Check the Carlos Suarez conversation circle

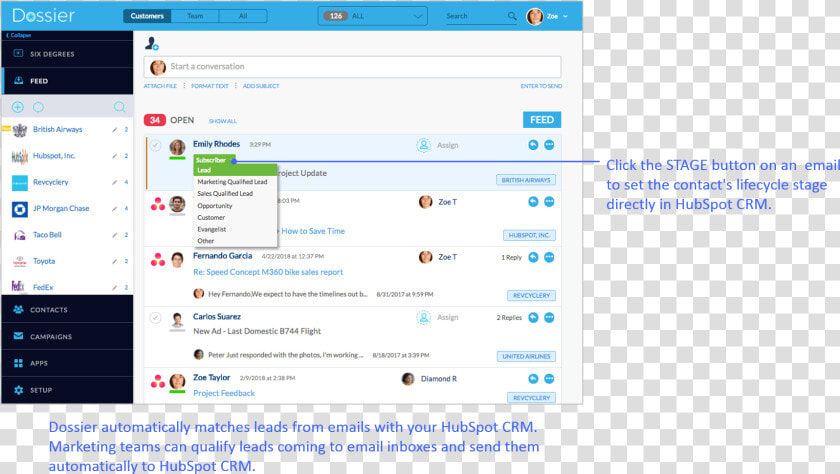155,318
